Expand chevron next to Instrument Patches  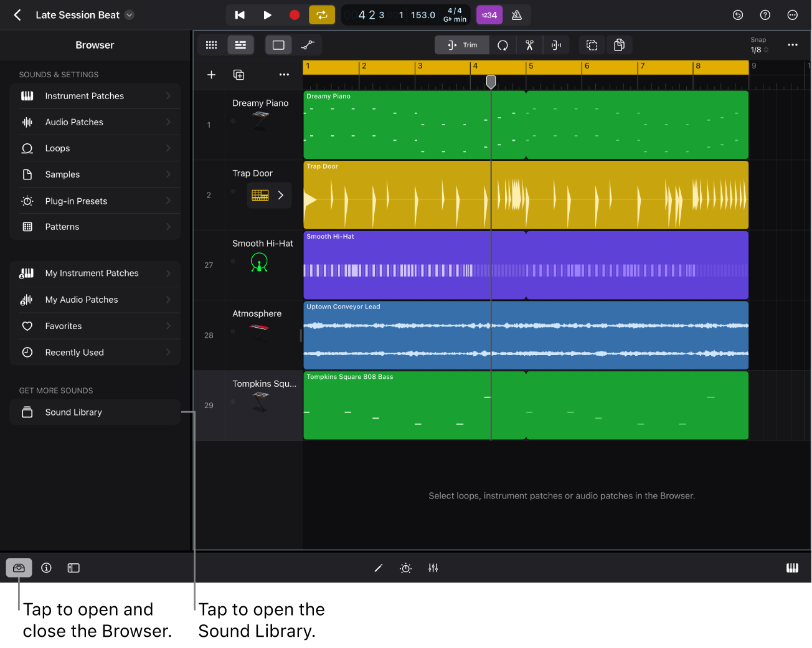168,96
